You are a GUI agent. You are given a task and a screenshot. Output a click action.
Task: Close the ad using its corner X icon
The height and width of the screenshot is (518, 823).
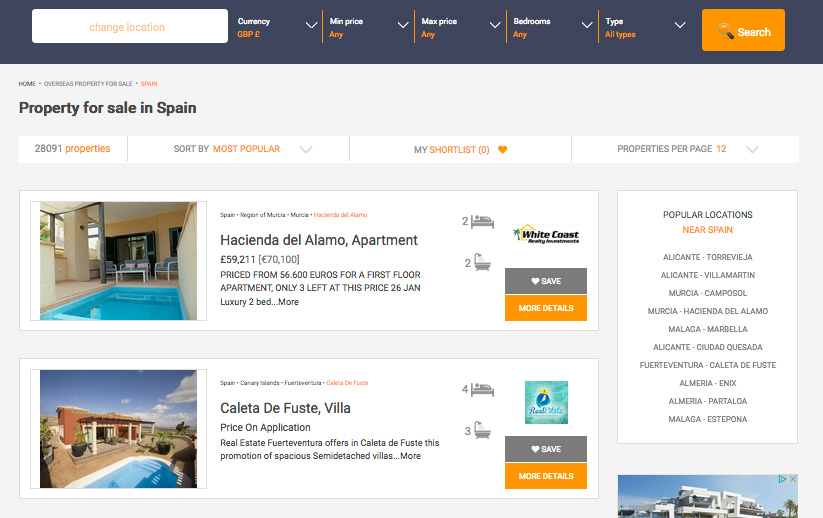pos(792,480)
